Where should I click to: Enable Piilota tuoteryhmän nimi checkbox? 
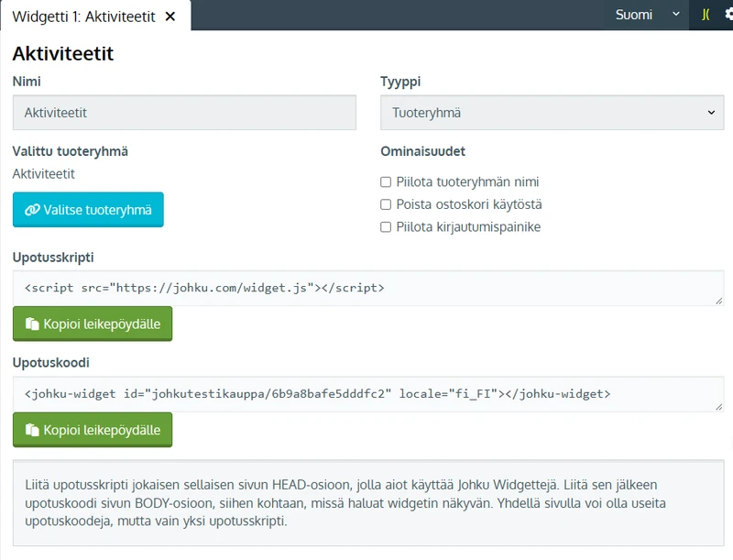pos(386,181)
